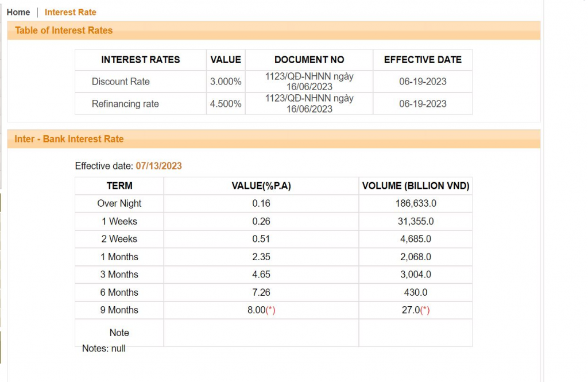
Task: Click the Discount Rate row label
Action: pyautogui.click(x=121, y=82)
